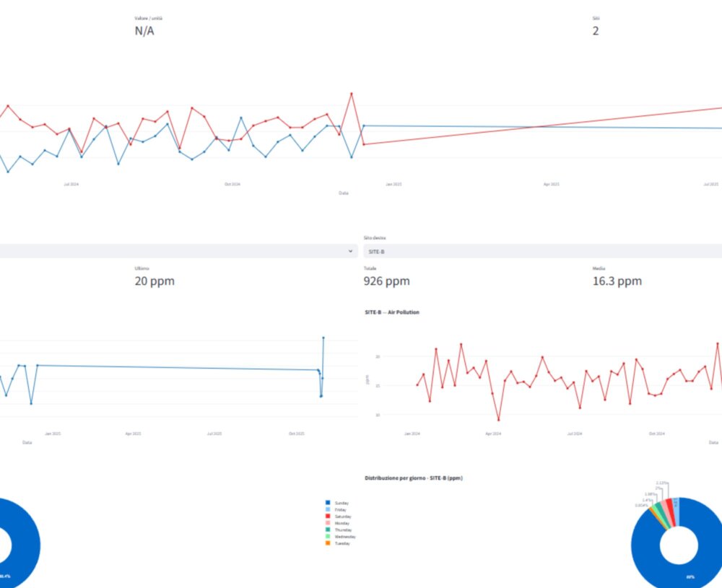This screenshot has width=722, height=588.
Task: Click the highest red peak in the top comparison chart
Action: (x=352, y=94)
